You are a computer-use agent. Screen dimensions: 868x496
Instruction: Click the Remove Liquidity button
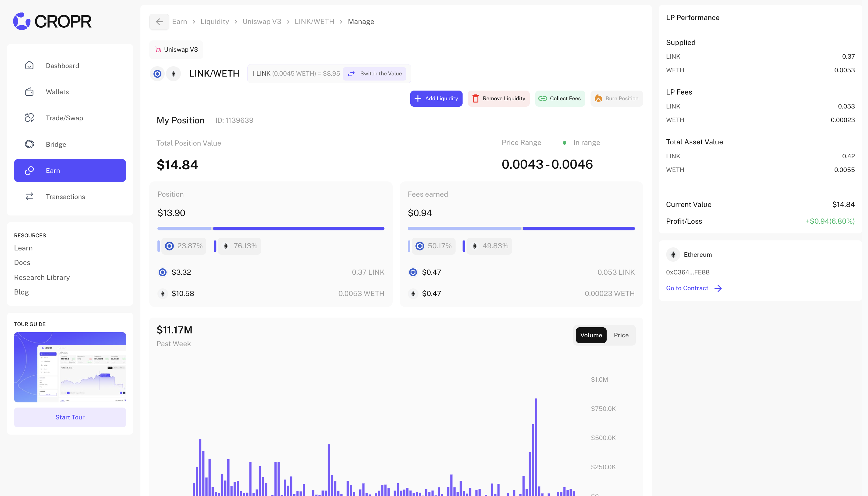click(x=498, y=98)
